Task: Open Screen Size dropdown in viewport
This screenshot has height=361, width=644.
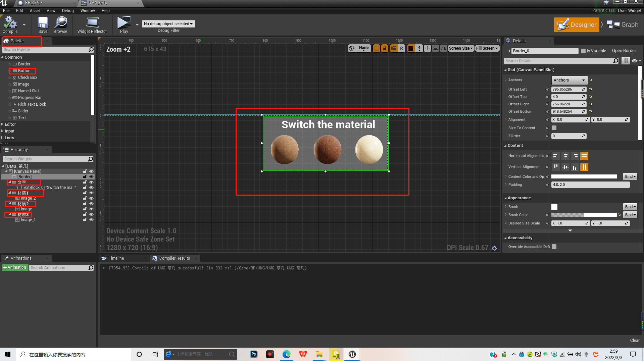Action: click(461, 48)
